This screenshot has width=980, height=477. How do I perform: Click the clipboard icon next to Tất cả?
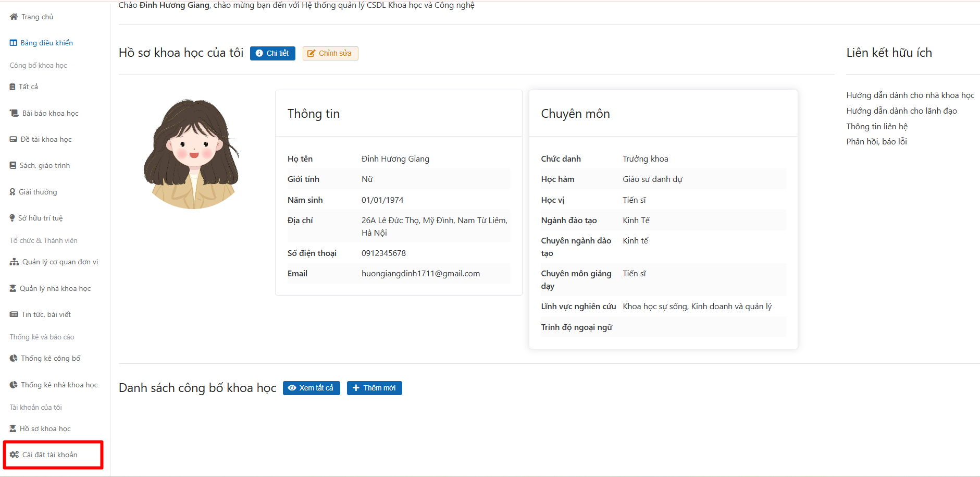(13, 87)
